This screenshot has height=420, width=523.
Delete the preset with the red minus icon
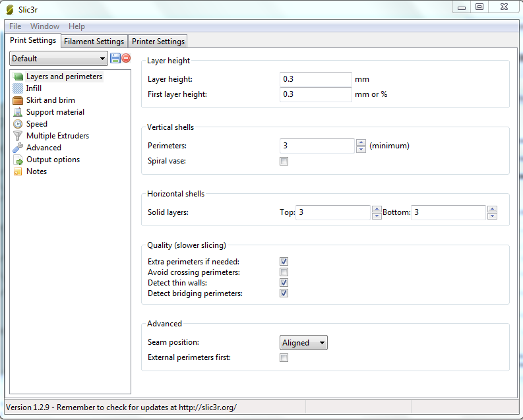tap(126, 58)
